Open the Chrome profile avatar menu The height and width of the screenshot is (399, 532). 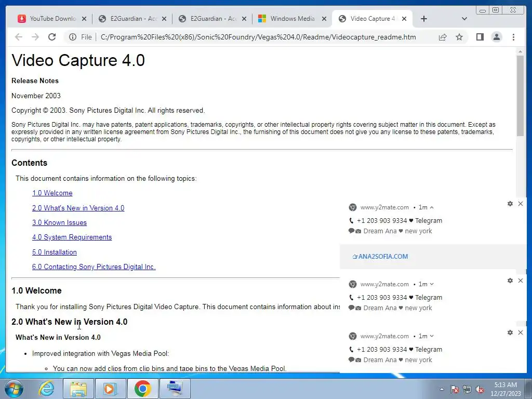496,37
